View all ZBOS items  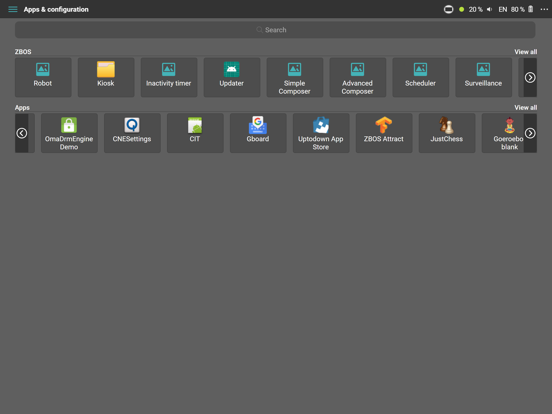pyautogui.click(x=526, y=52)
